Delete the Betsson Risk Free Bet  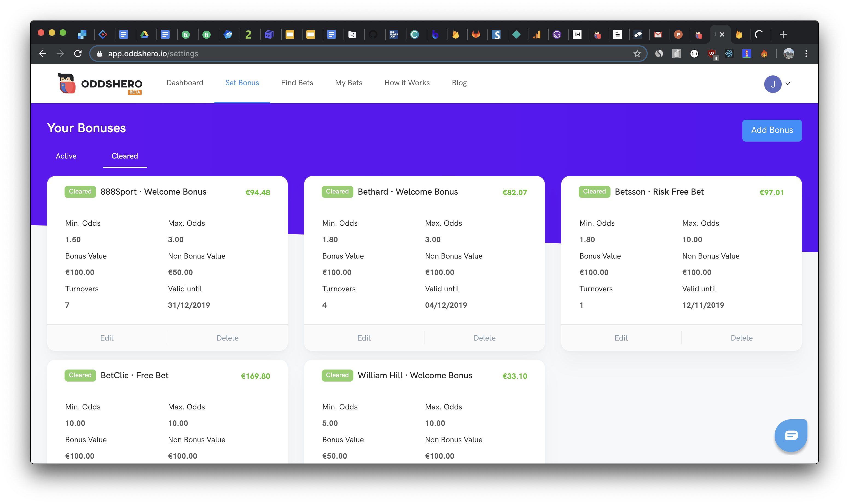pyautogui.click(x=741, y=338)
